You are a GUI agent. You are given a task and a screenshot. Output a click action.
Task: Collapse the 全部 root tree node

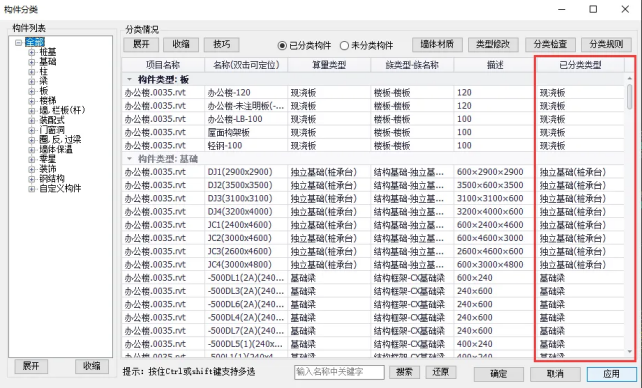pyautogui.click(x=18, y=42)
